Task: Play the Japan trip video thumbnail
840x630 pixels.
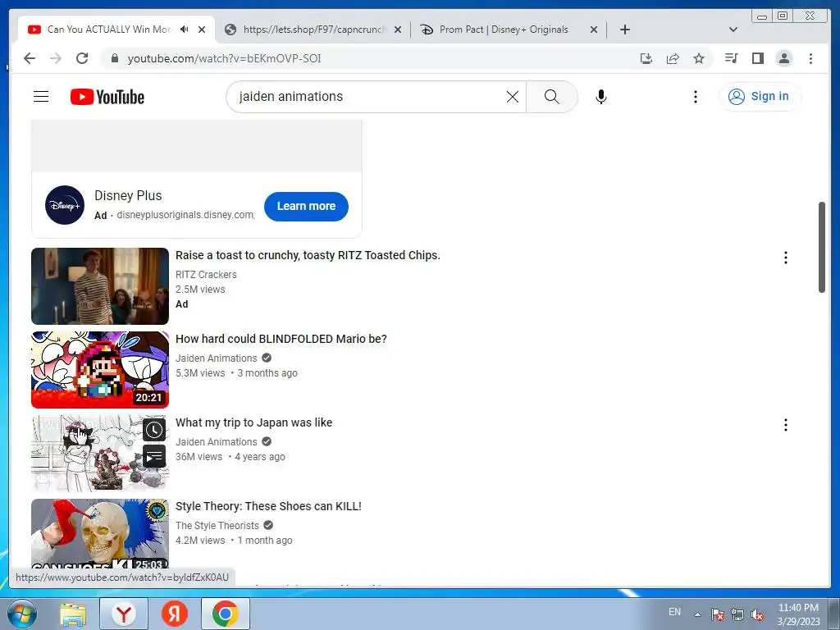Action: (x=100, y=453)
